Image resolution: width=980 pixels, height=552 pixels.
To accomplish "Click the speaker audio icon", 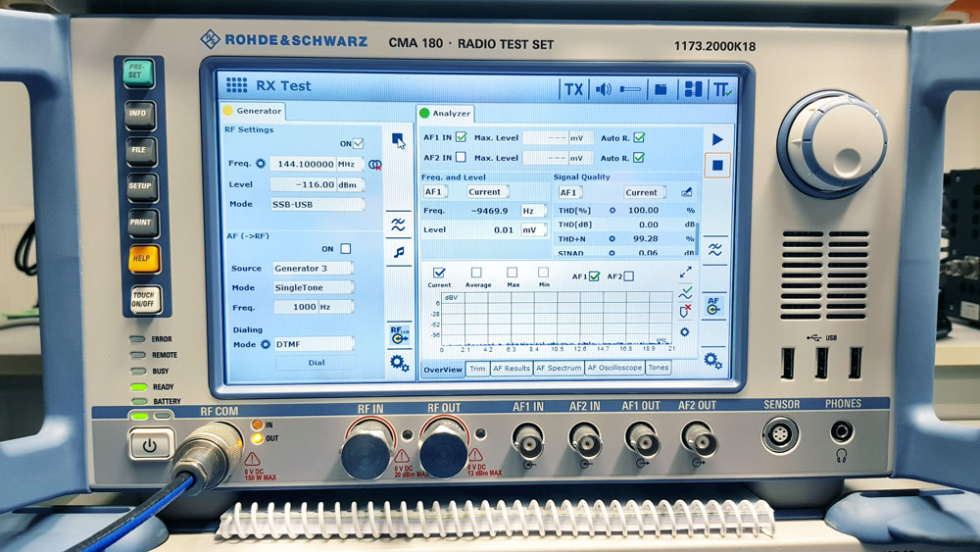I will pyautogui.click(x=603, y=89).
